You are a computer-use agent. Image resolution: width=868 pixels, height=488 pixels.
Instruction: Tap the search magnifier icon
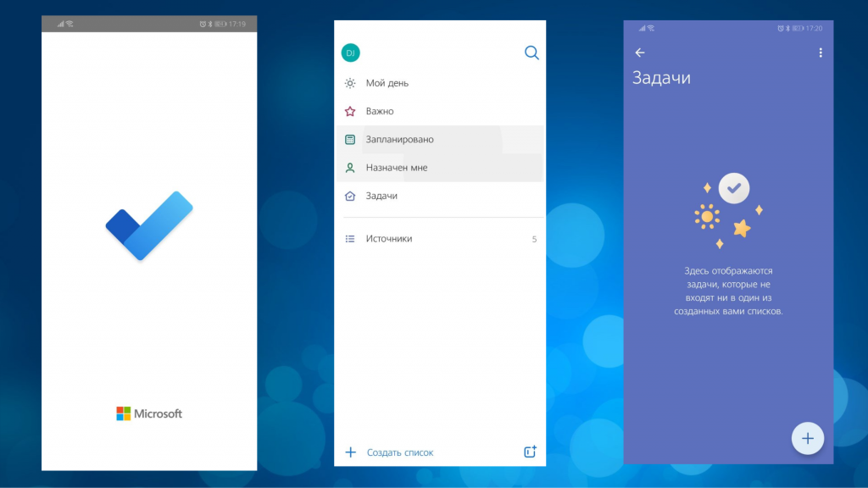point(531,53)
